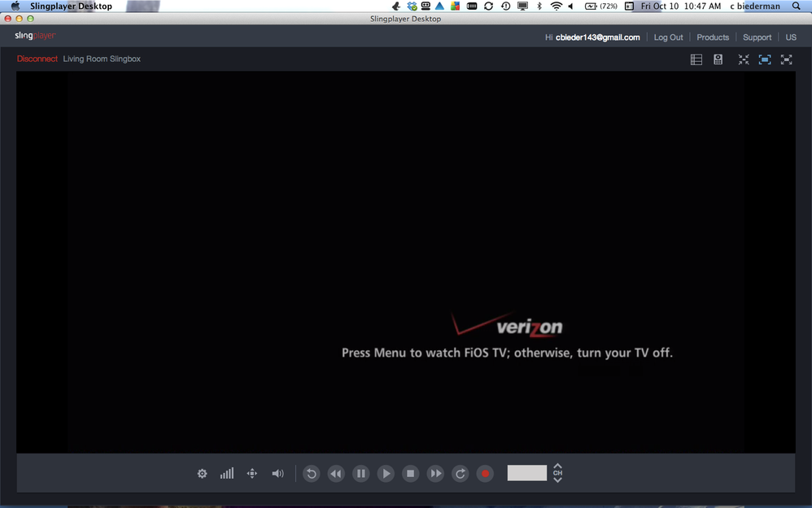Image resolution: width=812 pixels, height=508 pixels.
Task: Open the program guide list icon
Action: (x=696, y=59)
